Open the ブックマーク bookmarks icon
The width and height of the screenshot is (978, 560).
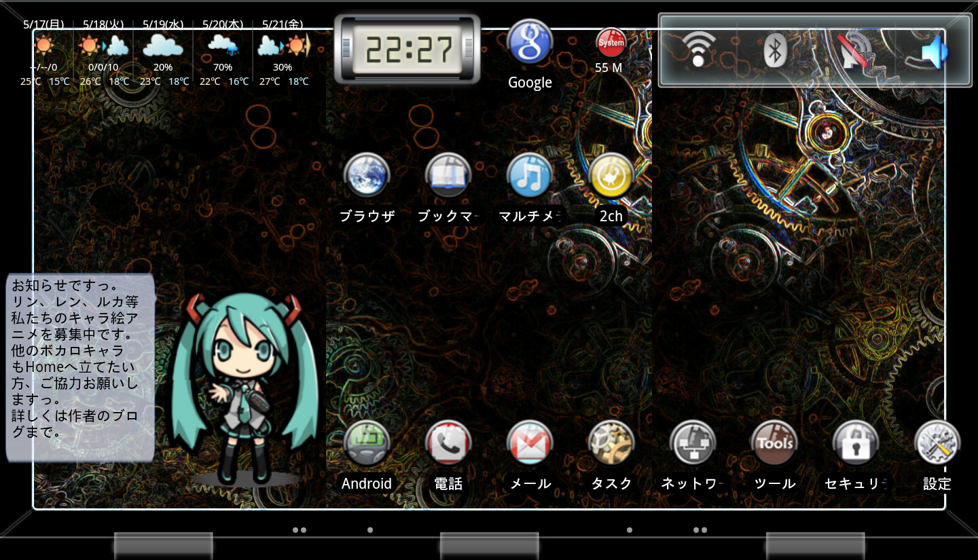click(448, 176)
